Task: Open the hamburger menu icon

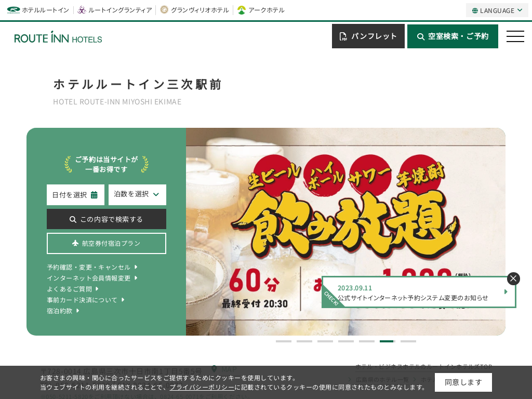Action: pos(515,36)
